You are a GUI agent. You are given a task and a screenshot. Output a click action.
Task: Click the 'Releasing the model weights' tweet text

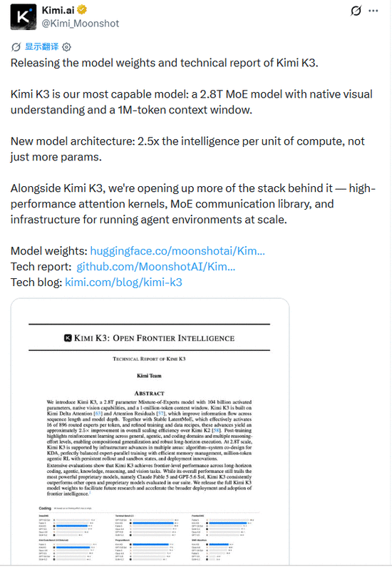coord(165,63)
